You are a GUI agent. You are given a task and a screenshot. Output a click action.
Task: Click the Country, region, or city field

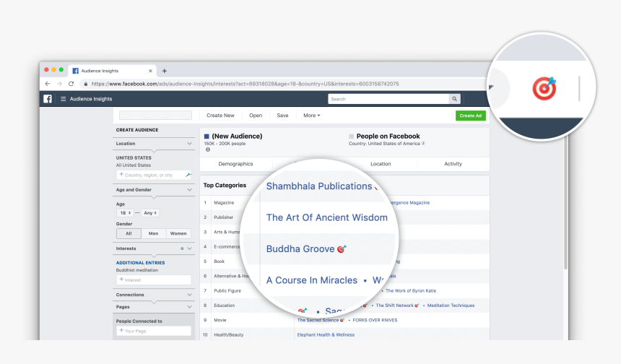(x=154, y=175)
